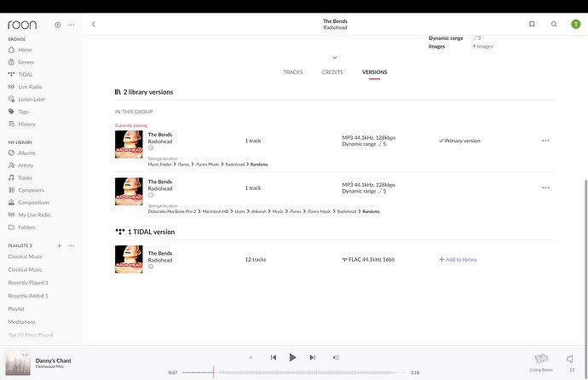The image size is (588, 380).
Task: Switch to the CREDITS tab
Action: [332, 72]
